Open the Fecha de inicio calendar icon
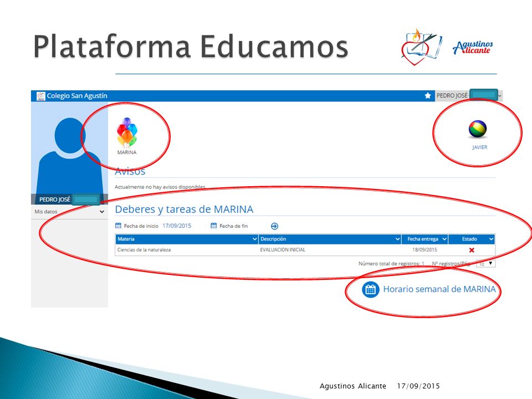The width and height of the screenshot is (532, 399). pos(118,226)
